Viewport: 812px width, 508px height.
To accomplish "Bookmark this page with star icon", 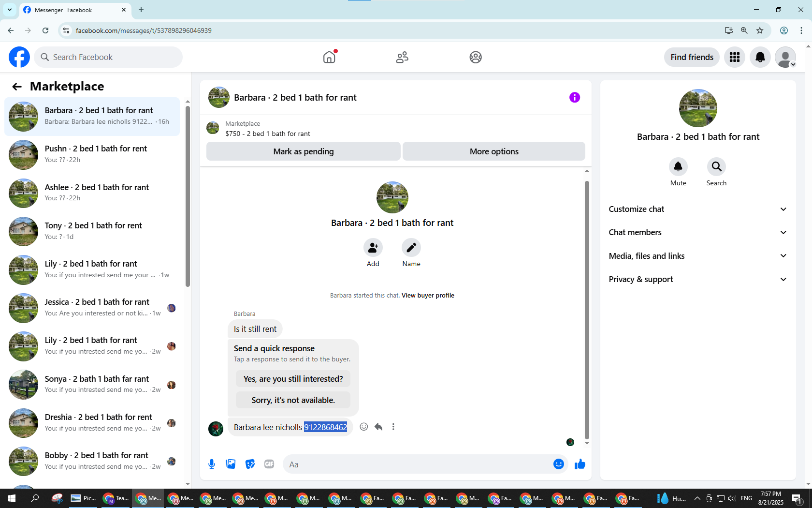I will [x=760, y=30].
